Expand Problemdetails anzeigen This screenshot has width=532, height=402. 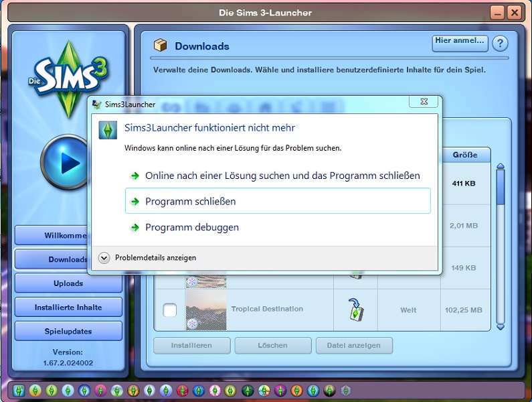click(147, 258)
